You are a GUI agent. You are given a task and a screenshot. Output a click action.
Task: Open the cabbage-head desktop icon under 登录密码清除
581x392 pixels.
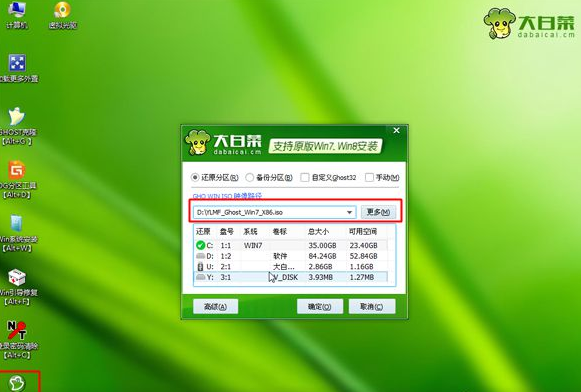17,383
